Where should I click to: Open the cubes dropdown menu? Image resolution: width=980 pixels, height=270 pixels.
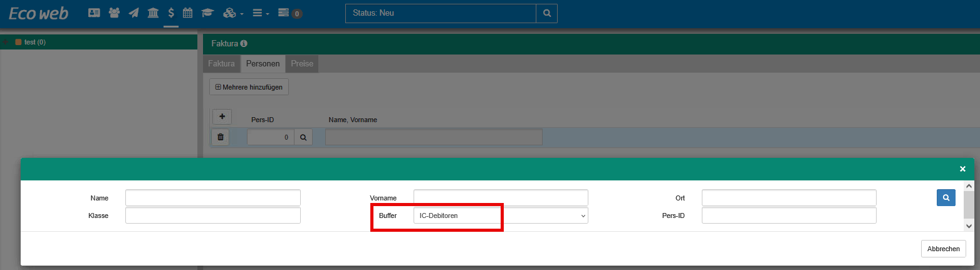click(x=233, y=13)
